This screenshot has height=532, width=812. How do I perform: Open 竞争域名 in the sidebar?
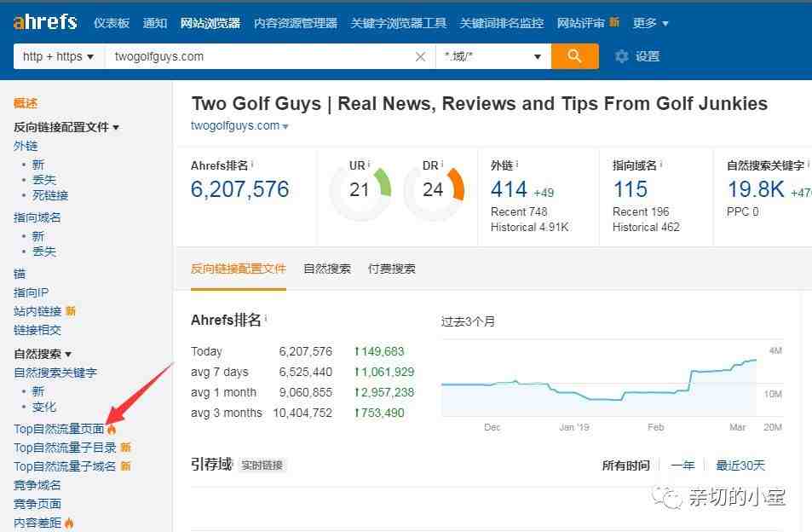[x=37, y=485]
